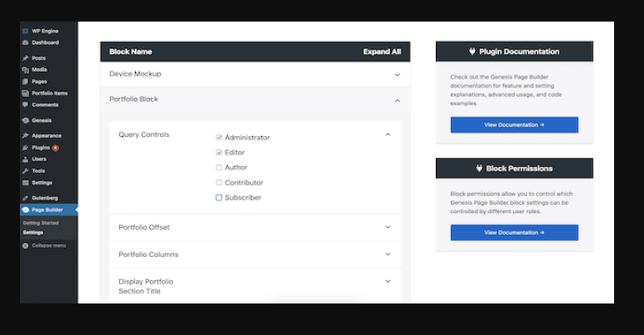The height and width of the screenshot is (335, 644).
Task: Click the Page Builder menu icon
Action: pyautogui.click(x=26, y=210)
